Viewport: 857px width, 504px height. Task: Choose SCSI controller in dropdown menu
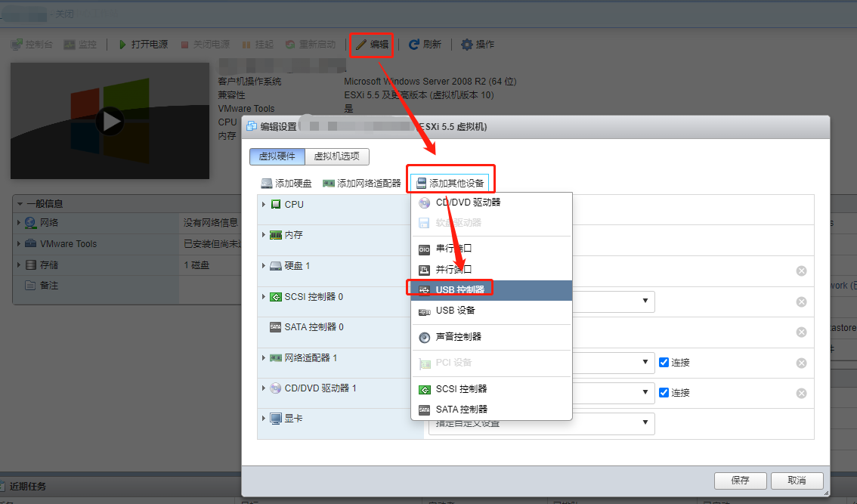point(491,389)
